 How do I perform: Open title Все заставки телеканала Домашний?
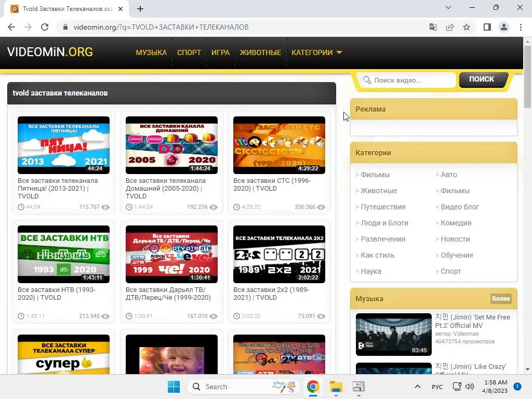[166, 188]
